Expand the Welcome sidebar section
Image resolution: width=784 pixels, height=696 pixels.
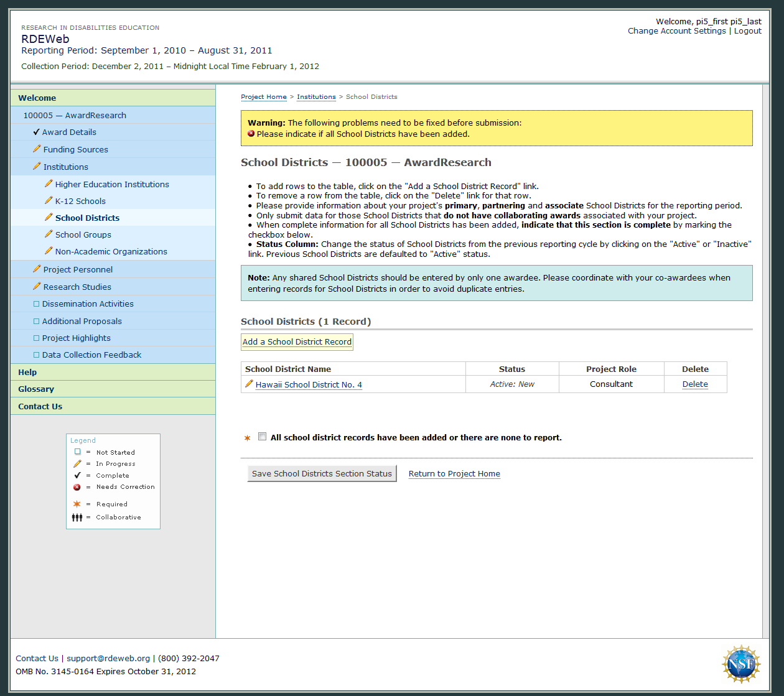[37, 98]
